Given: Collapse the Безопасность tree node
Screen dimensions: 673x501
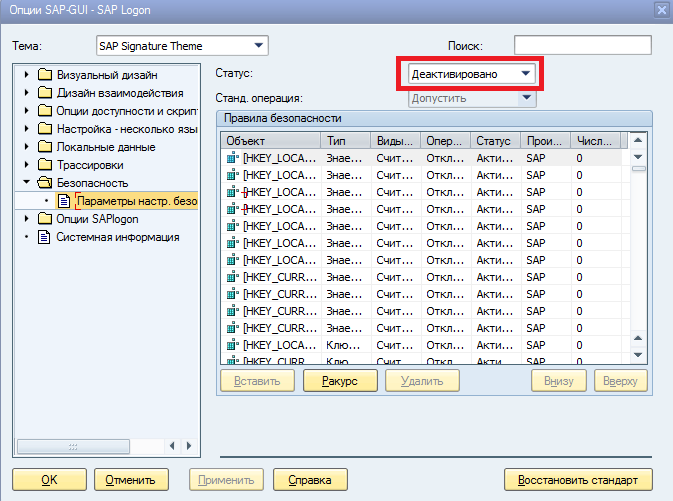Looking at the screenshot, I should 27,183.
